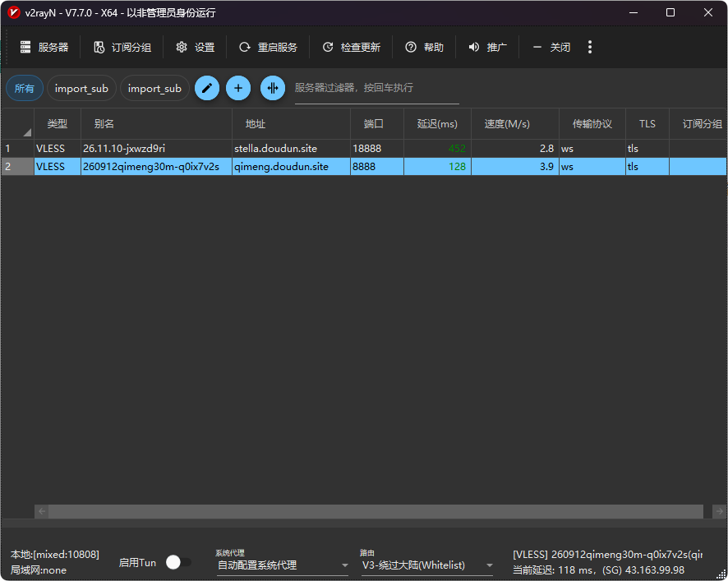Screen dimensions: 728x581
Task: Select the first import_sub tab
Action: (81, 88)
